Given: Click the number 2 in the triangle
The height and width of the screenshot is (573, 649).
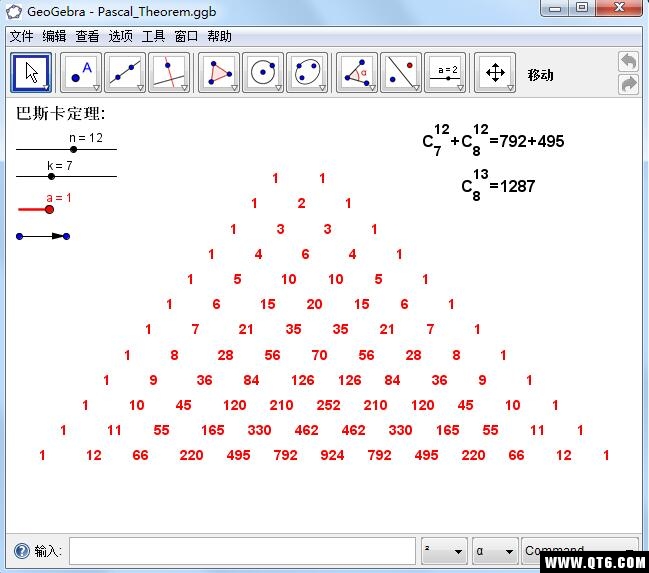Looking at the screenshot, I should pos(301,203).
